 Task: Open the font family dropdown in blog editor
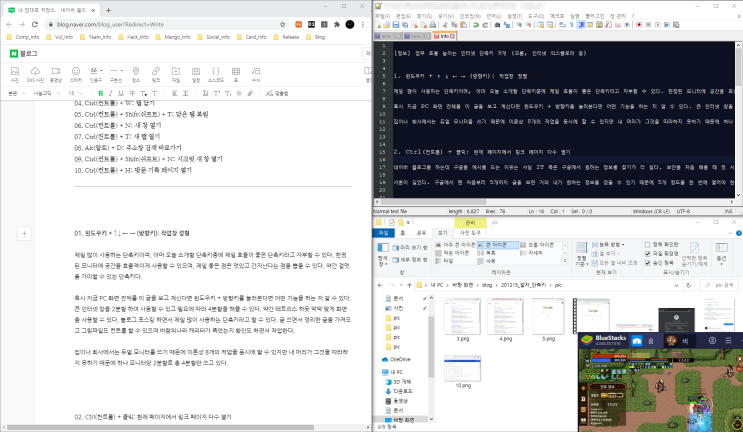46,93
